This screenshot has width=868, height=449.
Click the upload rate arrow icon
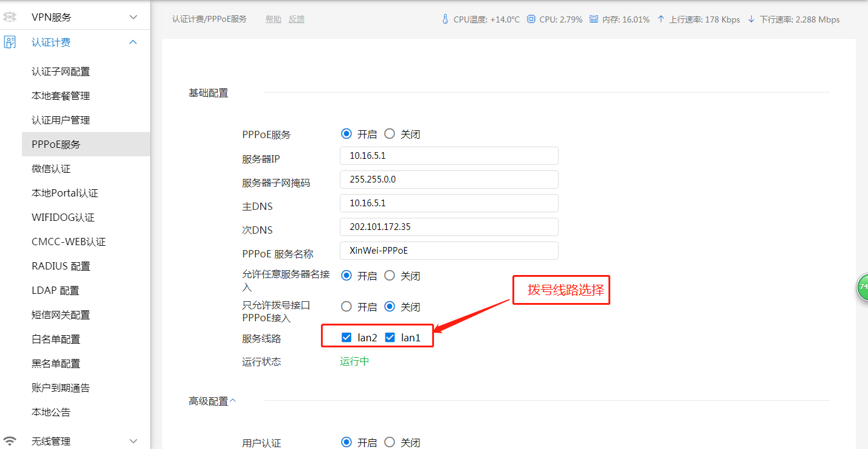pos(661,19)
